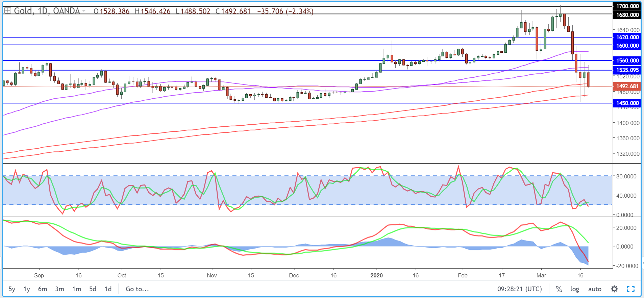Image resolution: width=644 pixels, height=298 pixels.
Task: Click the 80.0000 stochastic axis value
Action: click(626, 176)
